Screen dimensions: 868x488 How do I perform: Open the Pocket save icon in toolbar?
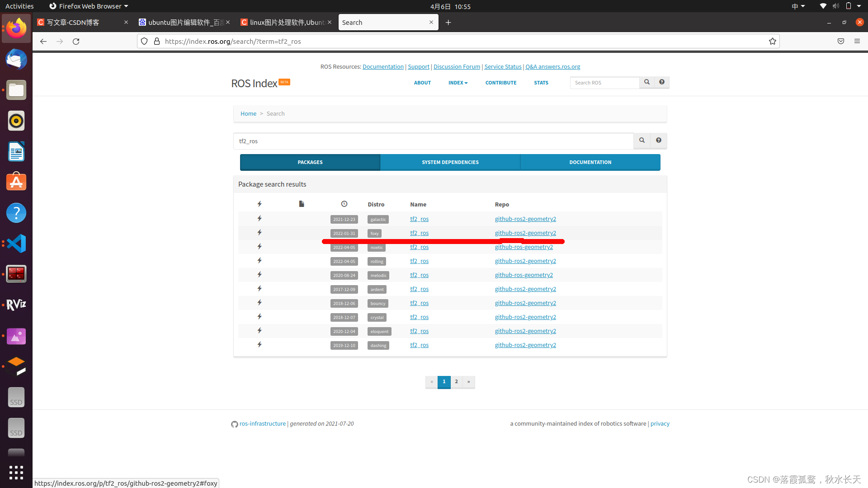[x=841, y=41]
